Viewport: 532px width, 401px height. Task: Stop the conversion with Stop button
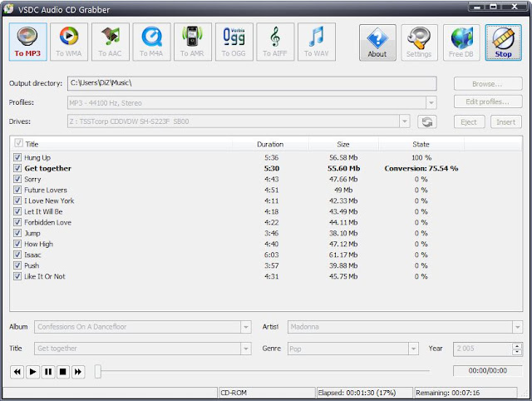[503, 42]
